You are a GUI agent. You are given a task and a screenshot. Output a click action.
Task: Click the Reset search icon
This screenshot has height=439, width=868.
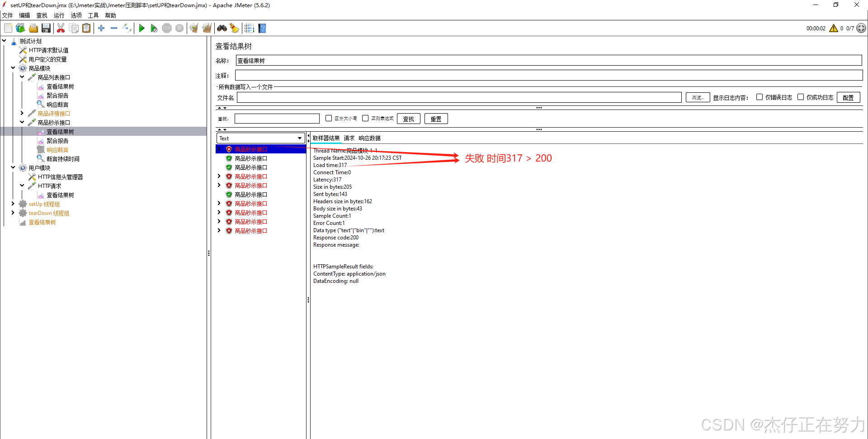[234, 28]
